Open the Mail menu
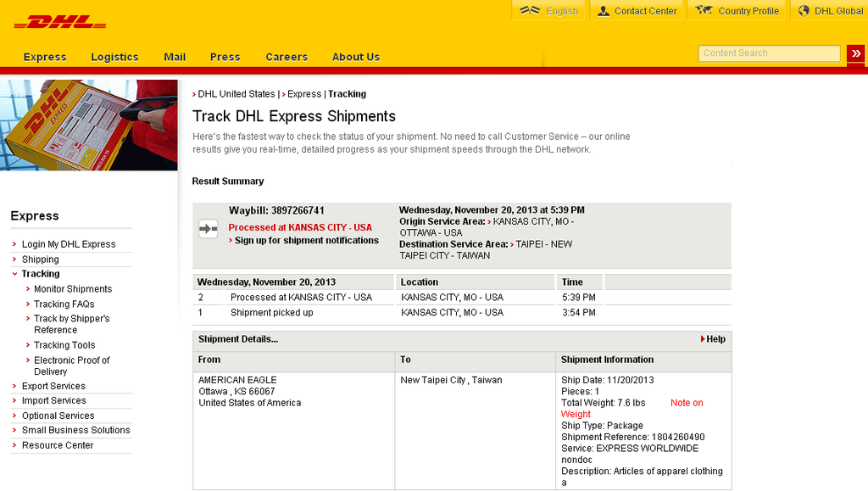Image resolution: width=868 pixels, height=491 pixels. (175, 57)
